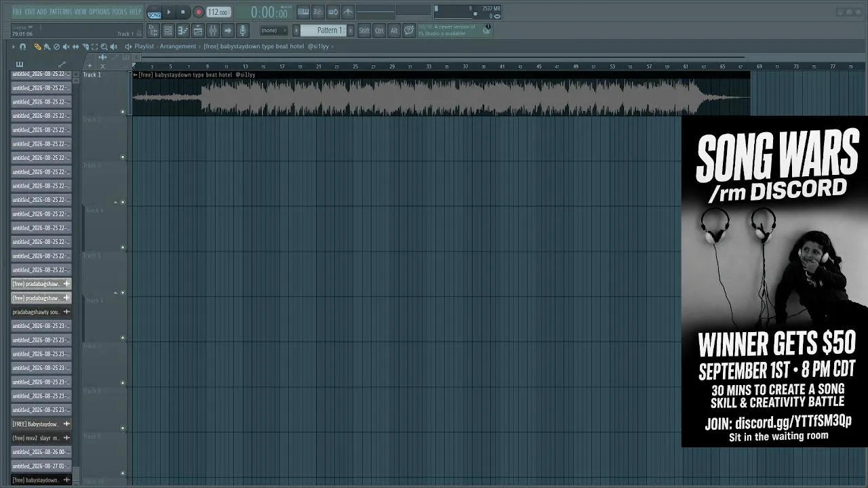Toggle the metronome icon
Image resolution: width=868 pixels, height=488 pixels.
(348, 12)
